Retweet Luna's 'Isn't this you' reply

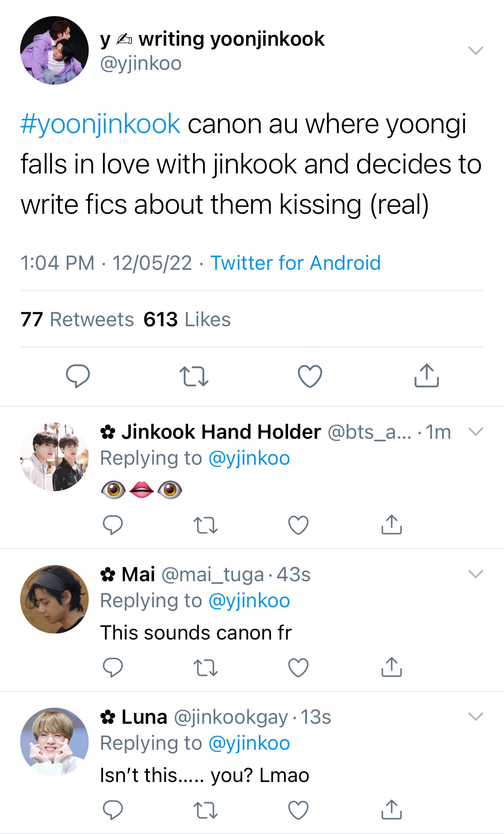206,810
